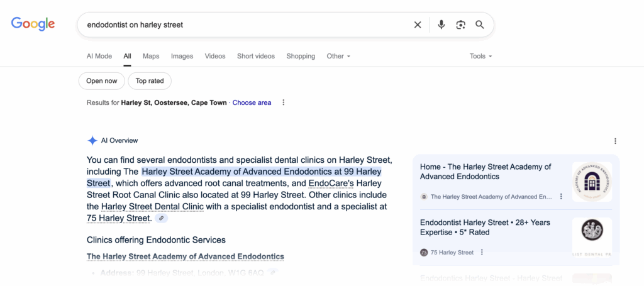This screenshot has height=286, width=644.
Task: Click the Academy of Advanced Endodontics logo thumbnail
Action: click(592, 182)
